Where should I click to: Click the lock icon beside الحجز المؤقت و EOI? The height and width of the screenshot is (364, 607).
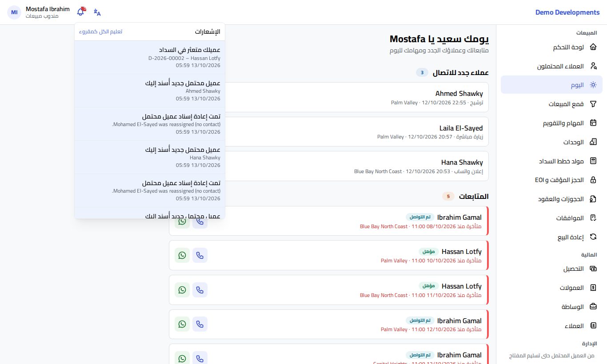coord(593,180)
